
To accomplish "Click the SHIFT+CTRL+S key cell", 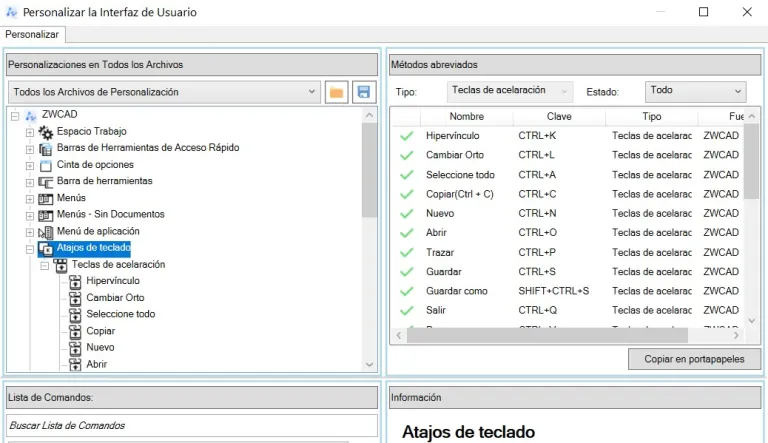I will (554, 291).
